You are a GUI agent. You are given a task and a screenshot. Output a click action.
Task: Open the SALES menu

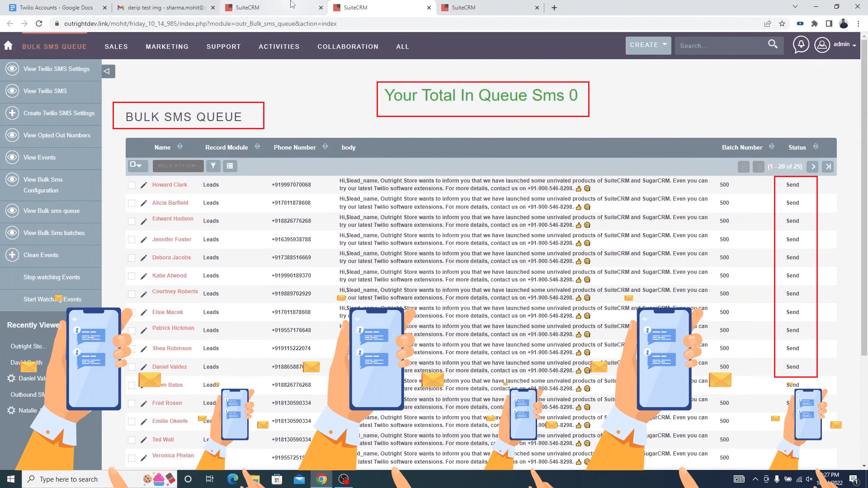pos(116,47)
